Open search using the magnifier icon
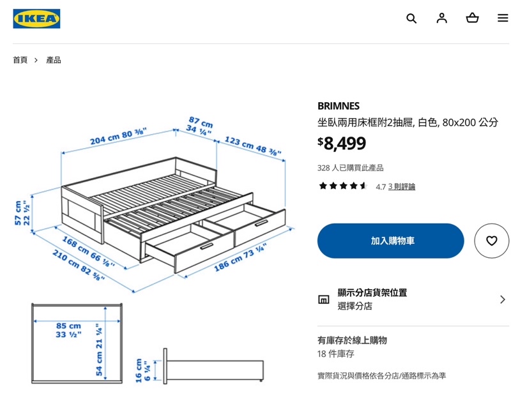This screenshot has width=511, height=420. tap(411, 18)
